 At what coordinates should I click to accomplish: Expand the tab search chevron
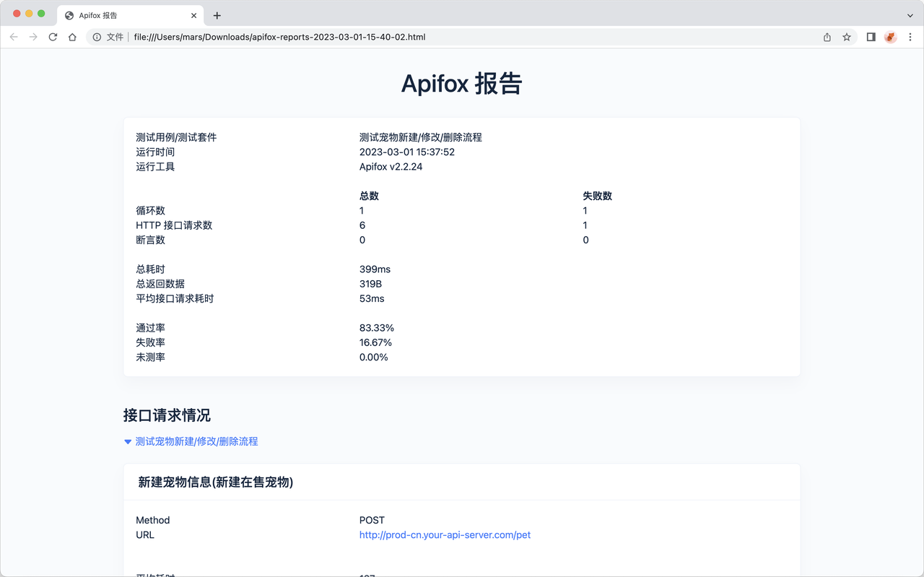click(910, 15)
